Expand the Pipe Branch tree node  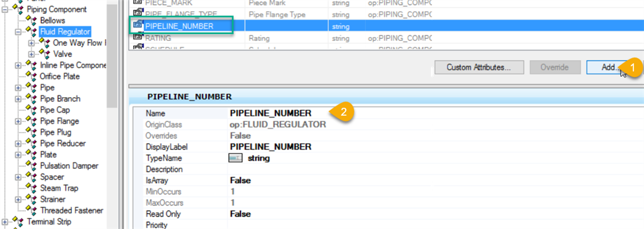[19, 99]
